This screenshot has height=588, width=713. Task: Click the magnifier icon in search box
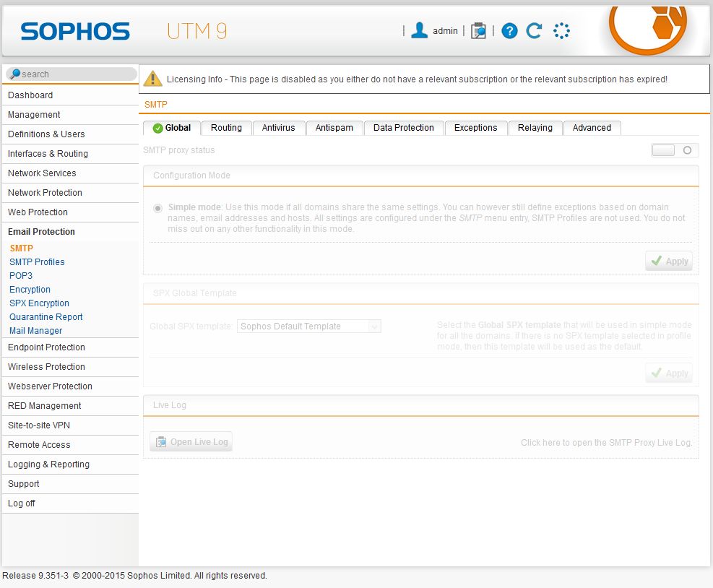point(15,74)
